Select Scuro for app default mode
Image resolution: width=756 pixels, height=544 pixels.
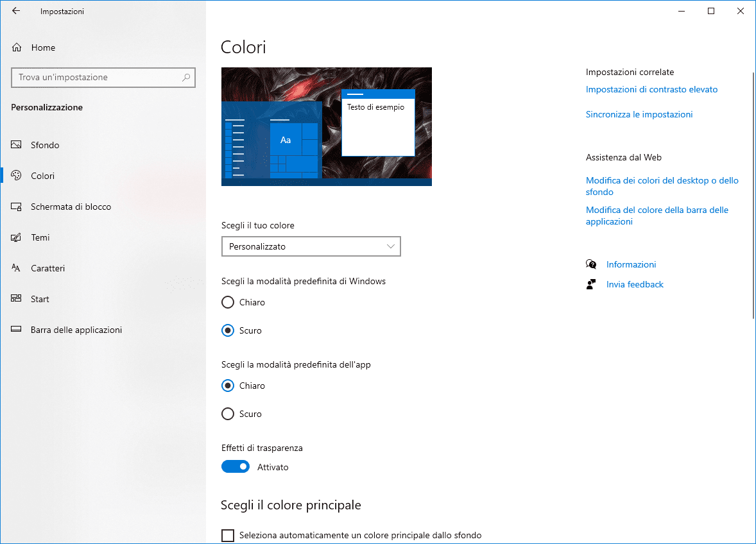coord(228,414)
